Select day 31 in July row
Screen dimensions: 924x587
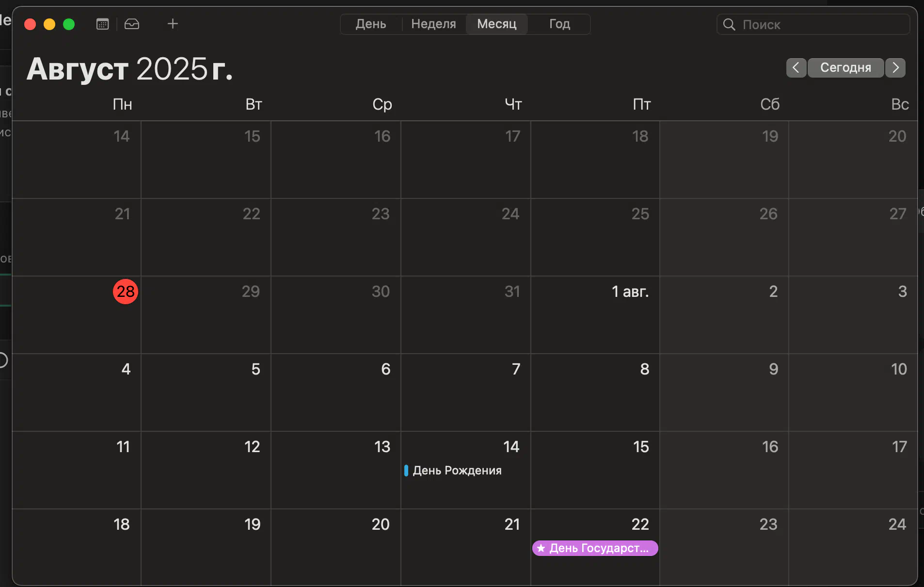click(x=512, y=292)
